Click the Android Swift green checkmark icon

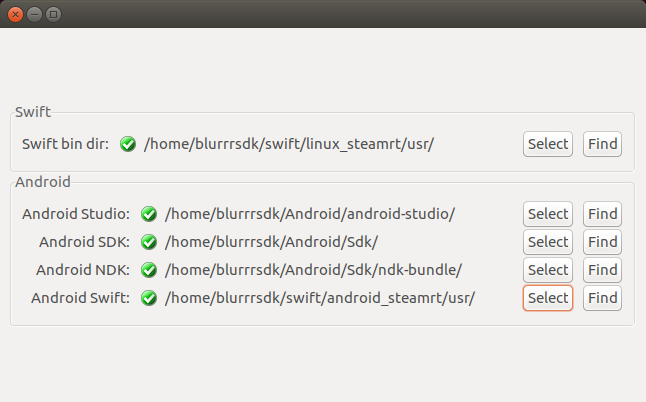149,298
